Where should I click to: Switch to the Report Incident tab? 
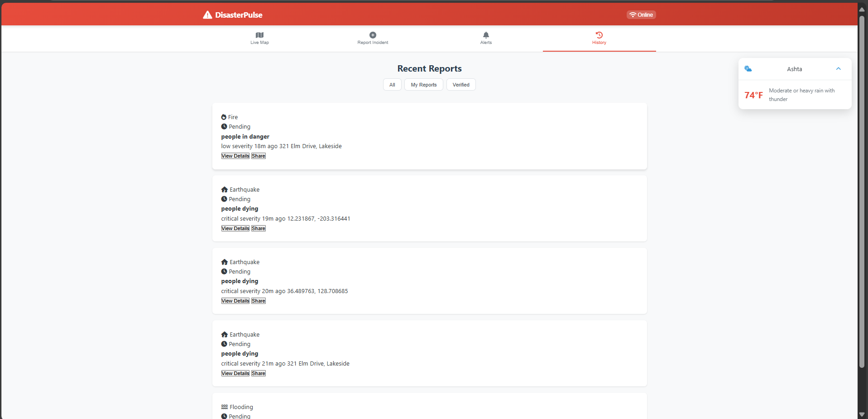[x=373, y=39]
